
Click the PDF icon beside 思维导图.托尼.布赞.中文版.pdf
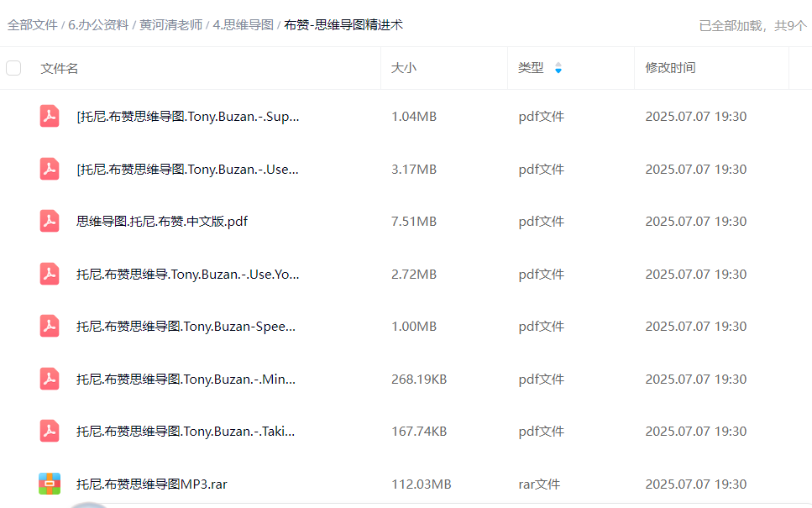(x=50, y=222)
